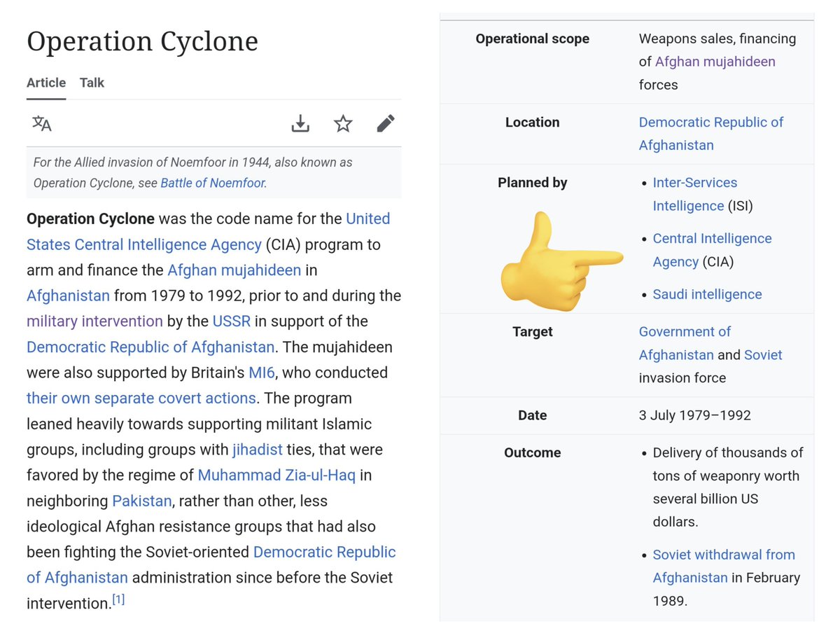This screenshot has width=840, height=631.
Task: Open Afghan mujahideen link in intro paragraph
Action: click(234, 270)
